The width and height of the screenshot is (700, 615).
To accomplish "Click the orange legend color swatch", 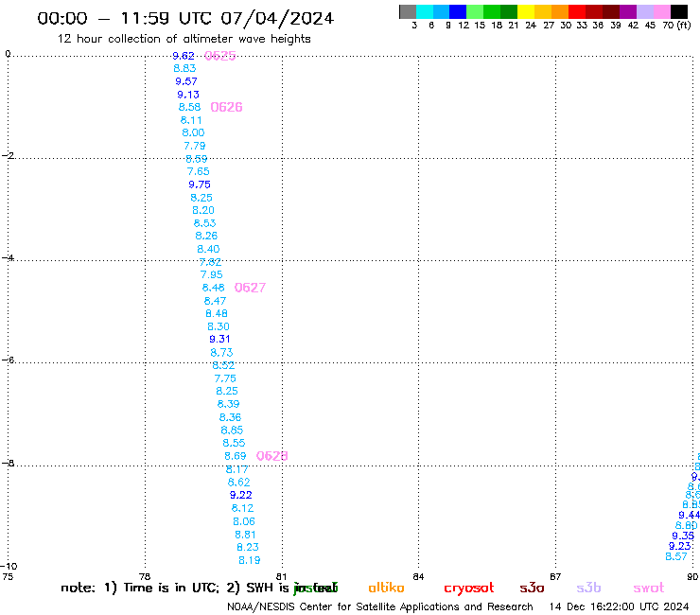I will pyautogui.click(x=560, y=11).
